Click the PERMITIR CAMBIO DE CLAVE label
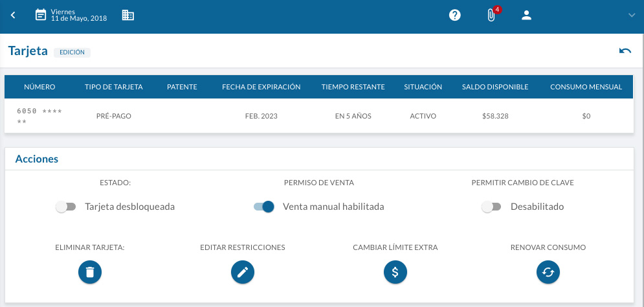 coord(523,183)
